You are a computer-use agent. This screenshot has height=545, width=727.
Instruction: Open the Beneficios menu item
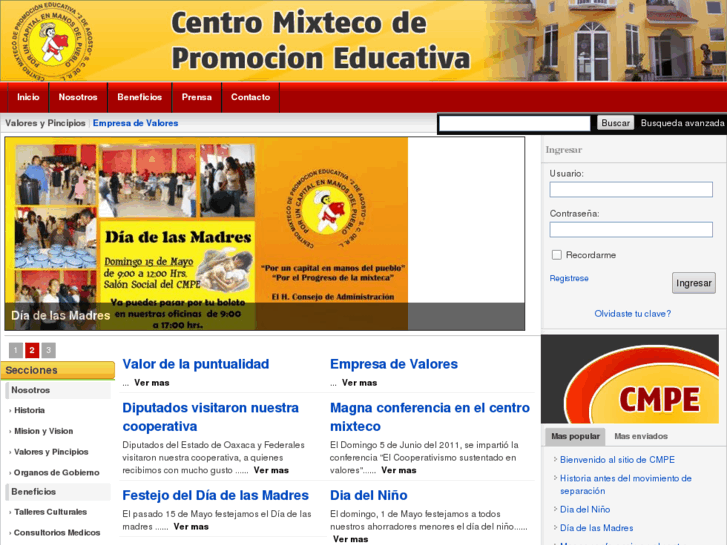point(140,97)
